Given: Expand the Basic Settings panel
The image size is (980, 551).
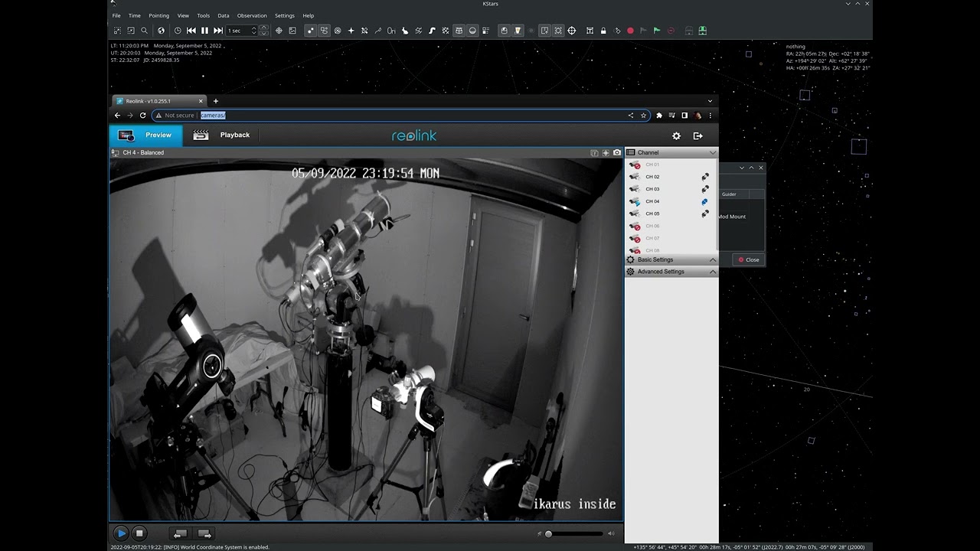Looking at the screenshot, I should [671, 259].
